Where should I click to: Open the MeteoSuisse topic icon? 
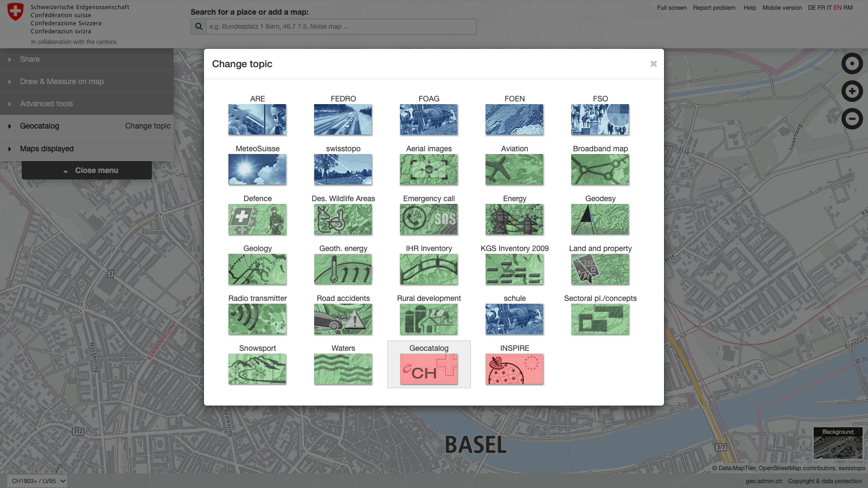tap(257, 169)
